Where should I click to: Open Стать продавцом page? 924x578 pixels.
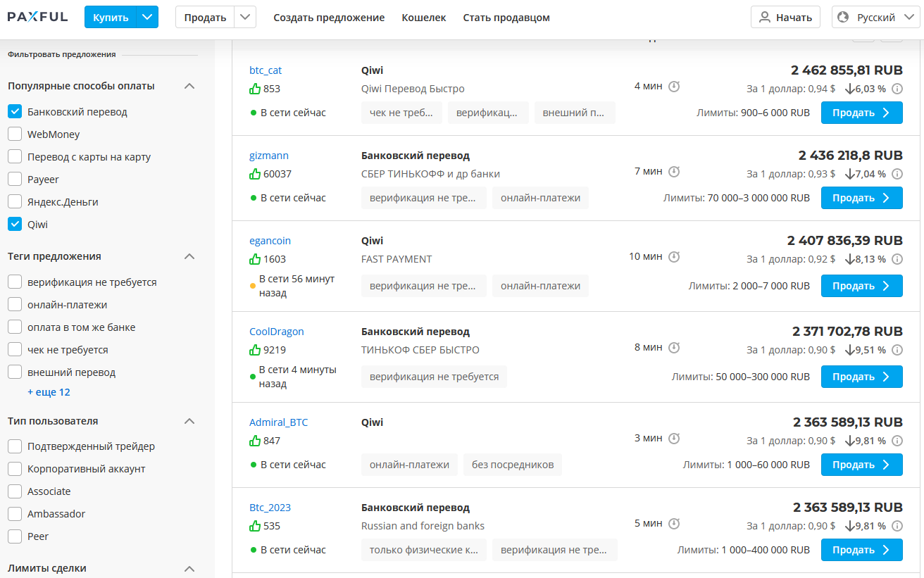coord(506,18)
